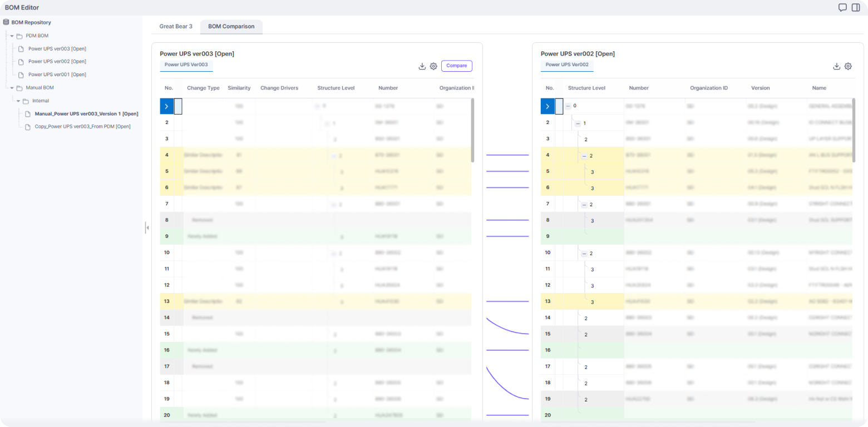Open settings gear in ver003 panel
The image size is (868, 427).
click(433, 66)
